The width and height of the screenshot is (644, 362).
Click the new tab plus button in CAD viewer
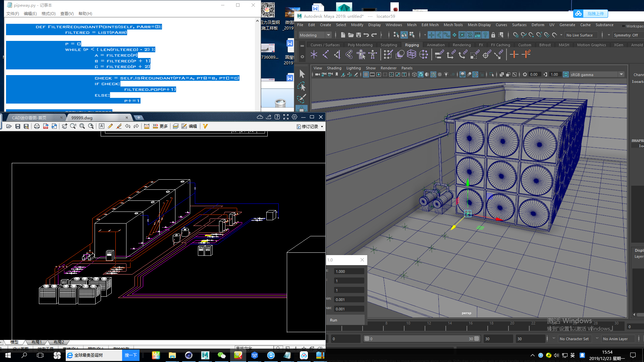pyautogui.click(x=139, y=118)
